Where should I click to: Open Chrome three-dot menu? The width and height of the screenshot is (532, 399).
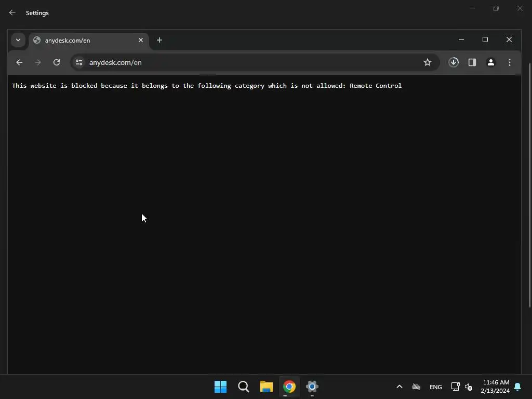click(510, 62)
